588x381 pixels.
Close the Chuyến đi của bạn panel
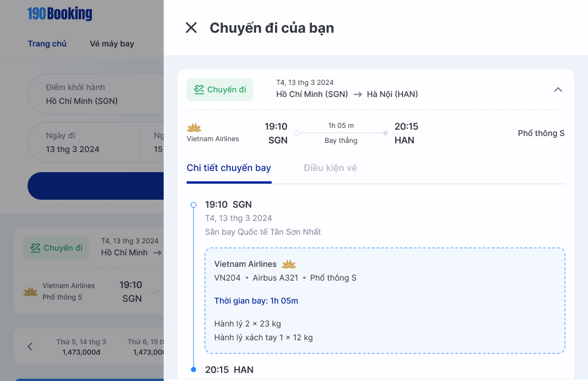[191, 27]
